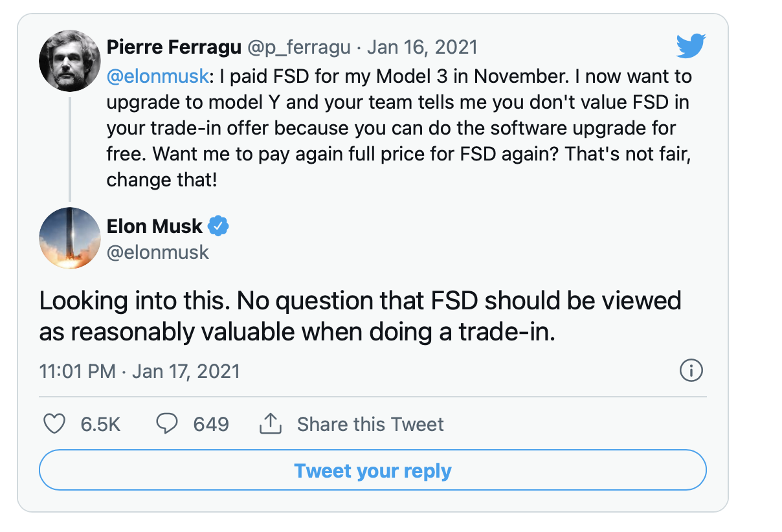
Task: Like the tweet with the heart icon
Action: click(54, 425)
